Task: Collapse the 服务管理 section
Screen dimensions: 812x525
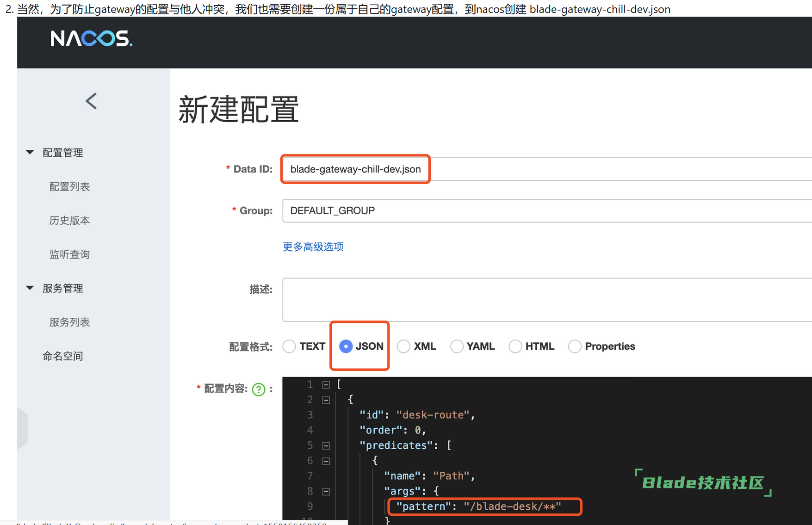Action: (x=30, y=288)
